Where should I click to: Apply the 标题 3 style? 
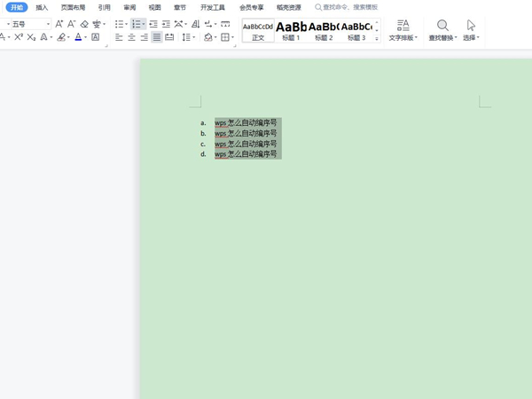coord(356,31)
